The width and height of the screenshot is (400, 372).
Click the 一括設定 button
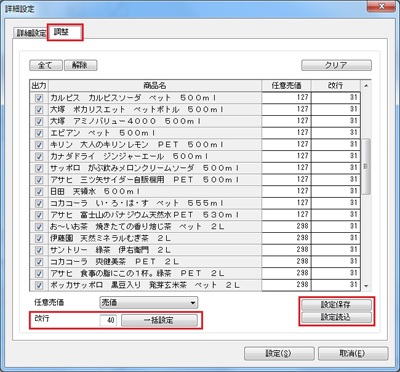point(159,320)
